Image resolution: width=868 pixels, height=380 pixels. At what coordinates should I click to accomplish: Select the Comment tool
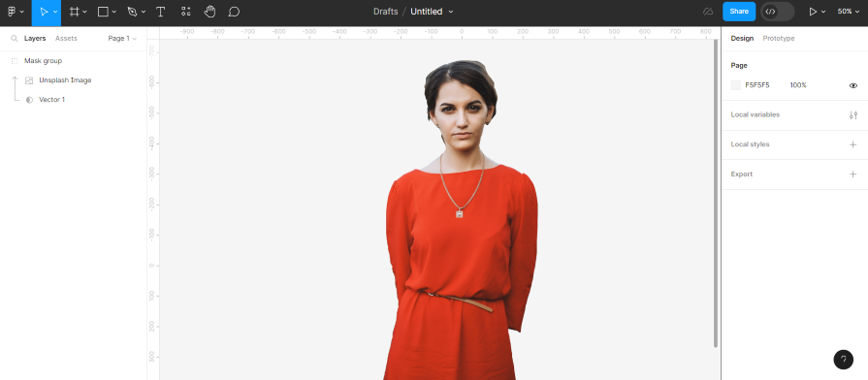click(x=234, y=12)
